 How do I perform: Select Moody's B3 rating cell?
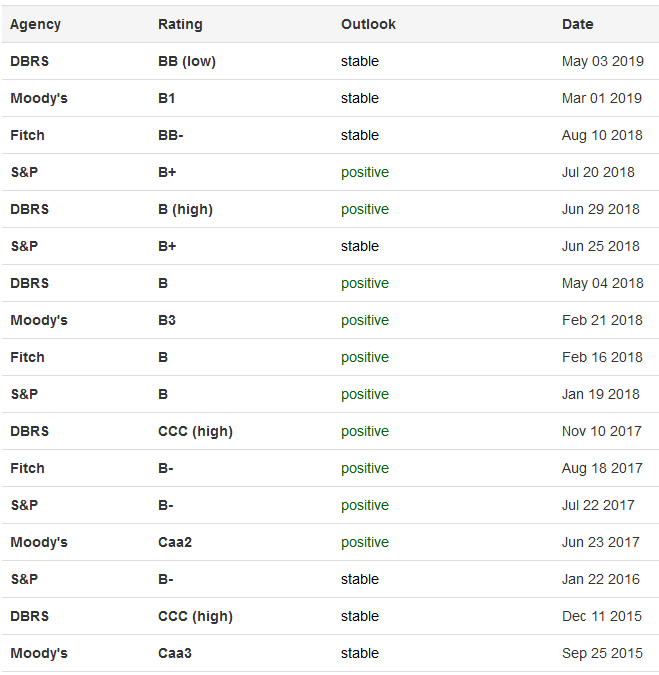click(x=167, y=321)
